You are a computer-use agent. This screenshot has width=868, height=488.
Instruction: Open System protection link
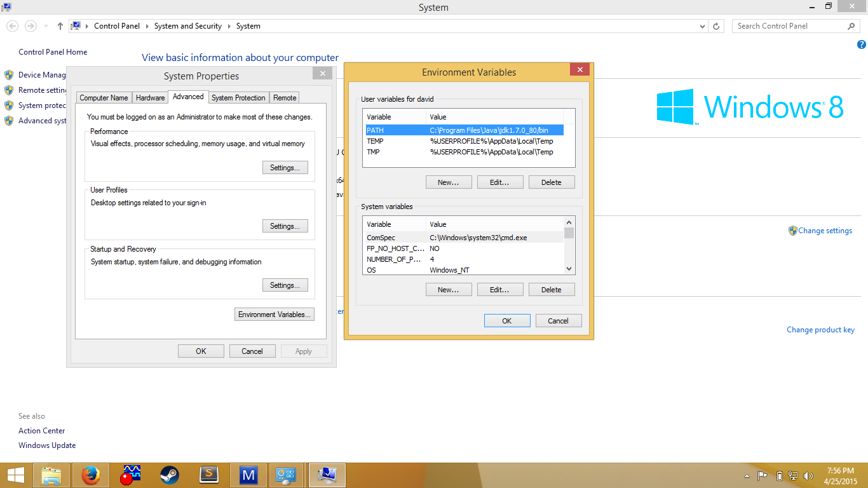pyautogui.click(x=43, y=105)
